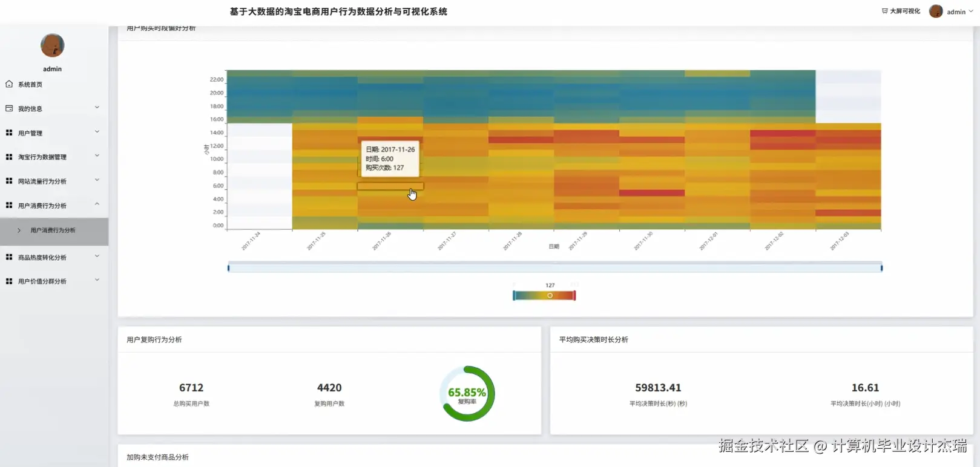
Task: Click the 4420 复购用户数 value
Action: click(x=329, y=388)
